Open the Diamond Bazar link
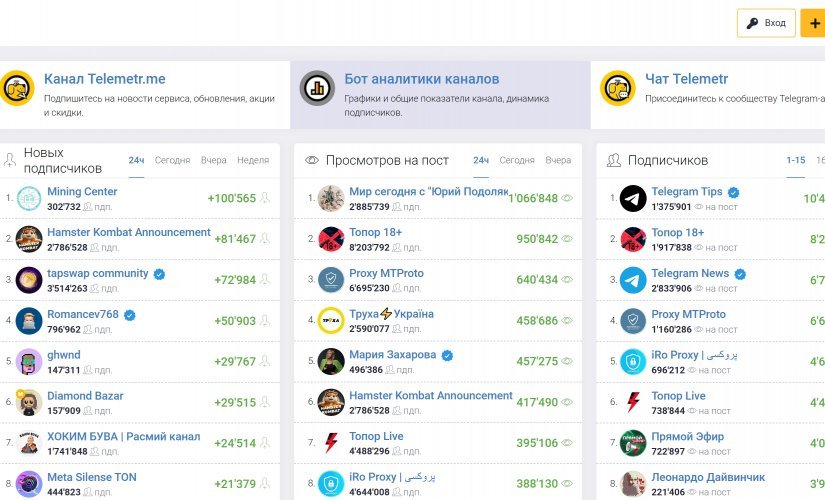Viewport: 825px width, 500px height. point(85,396)
